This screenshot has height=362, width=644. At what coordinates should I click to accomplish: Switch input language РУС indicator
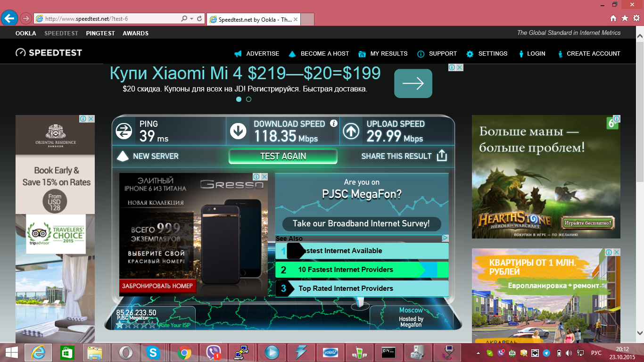tap(596, 353)
